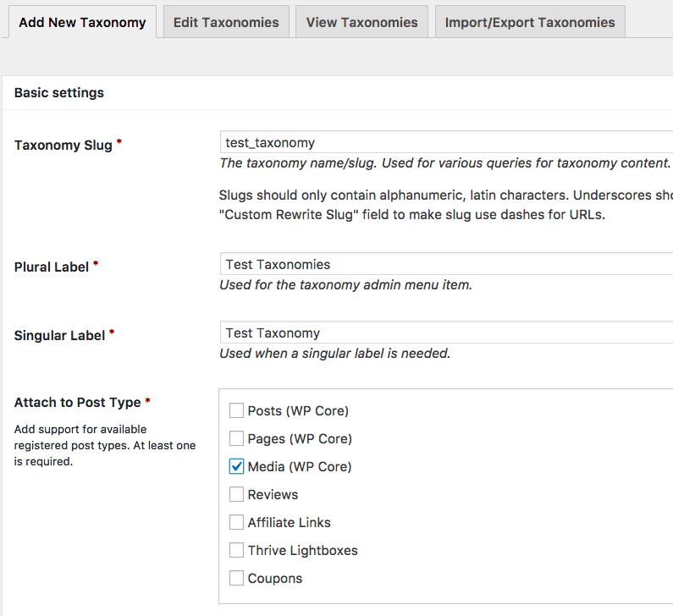Click the Attach to Post Type label

pyautogui.click(x=78, y=403)
